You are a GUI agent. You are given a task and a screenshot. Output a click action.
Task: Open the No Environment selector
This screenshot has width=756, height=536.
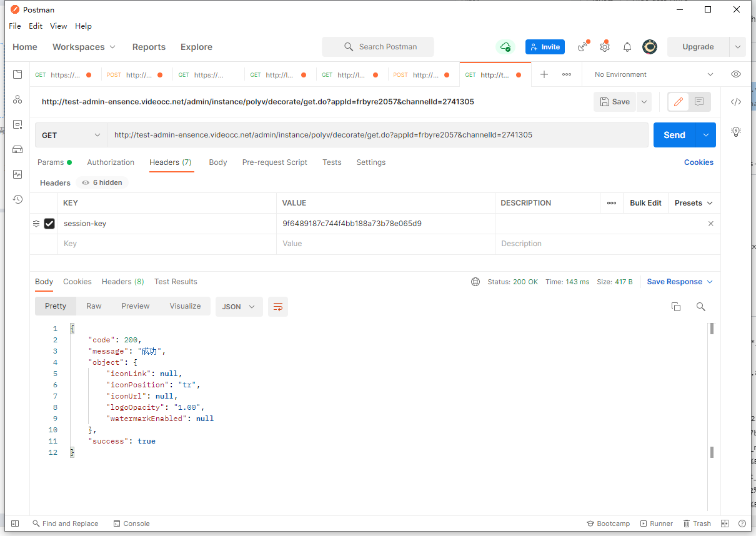pyautogui.click(x=654, y=74)
